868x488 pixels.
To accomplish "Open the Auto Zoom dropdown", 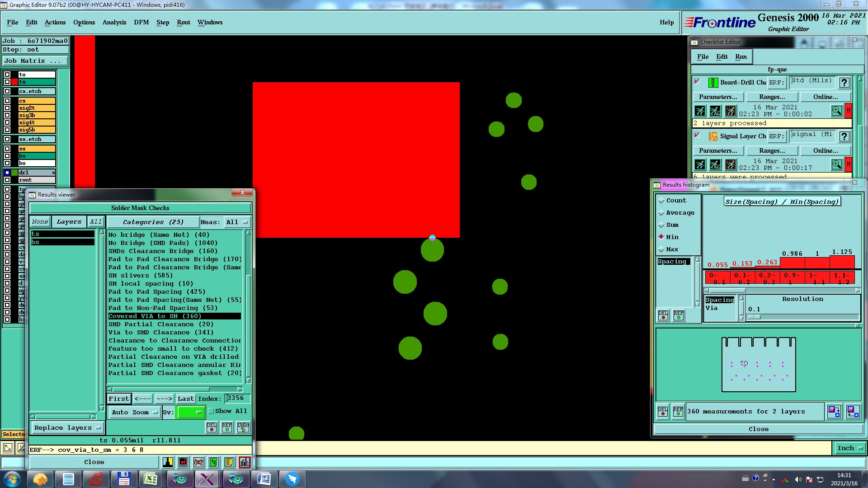I will (x=135, y=412).
